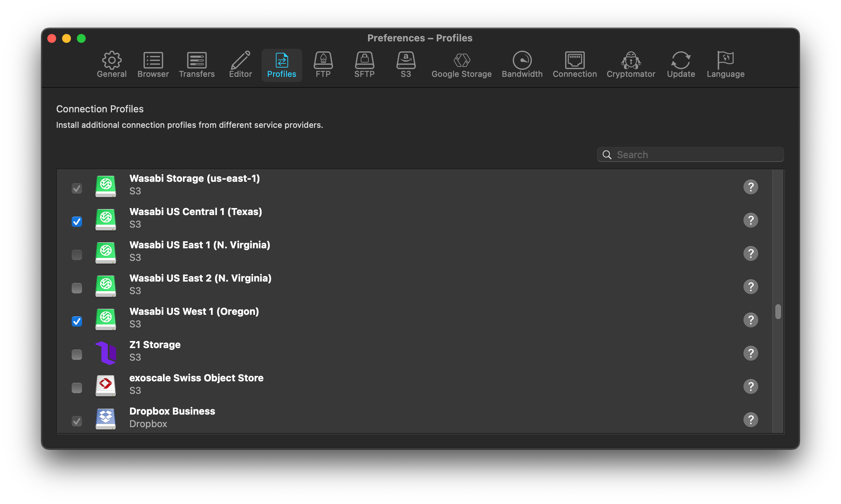Open help for Z1 Storage
This screenshot has height=504, width=841.
(x=751, y=353)
